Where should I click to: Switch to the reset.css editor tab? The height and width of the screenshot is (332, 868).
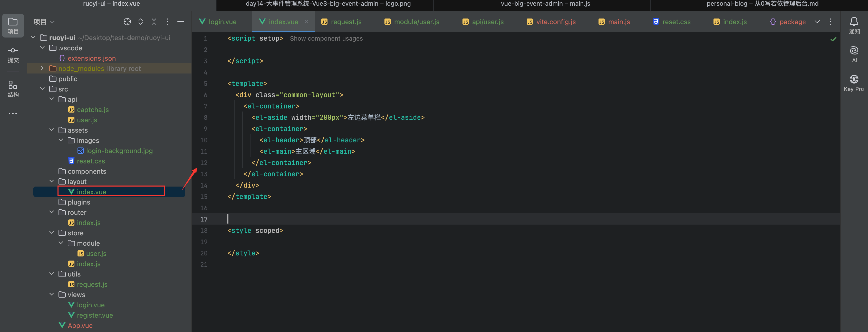coord(672,22)
